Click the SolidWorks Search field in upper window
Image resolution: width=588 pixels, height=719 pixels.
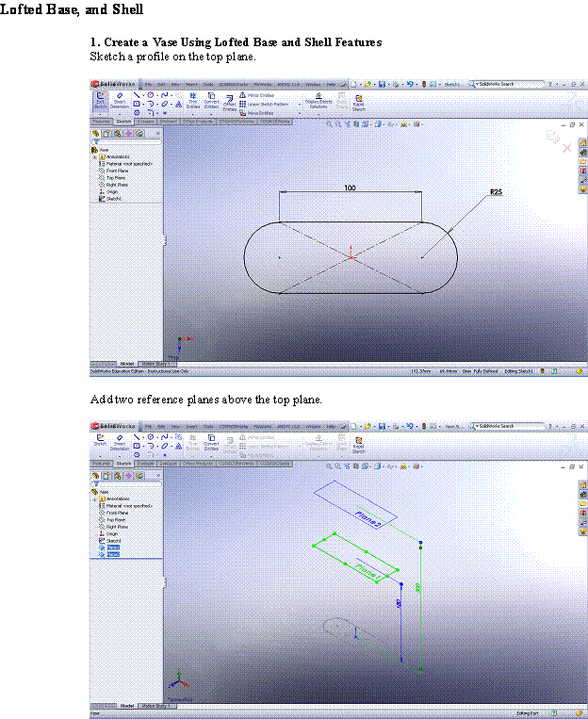[507, 85]
